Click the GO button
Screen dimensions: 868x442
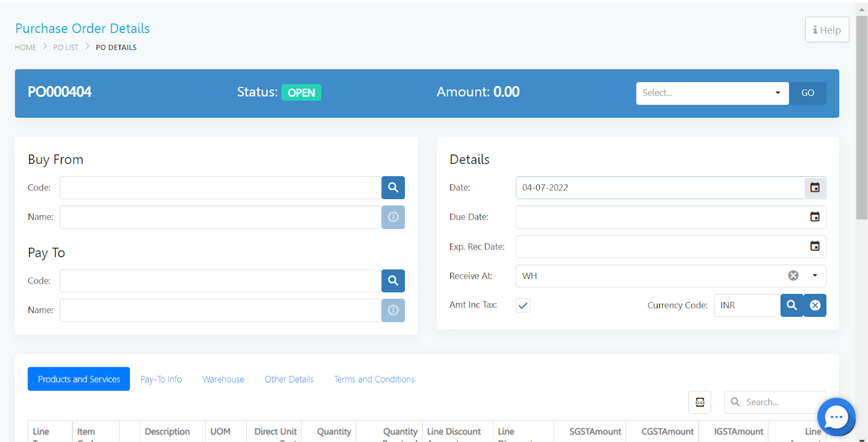coord(808,93)
